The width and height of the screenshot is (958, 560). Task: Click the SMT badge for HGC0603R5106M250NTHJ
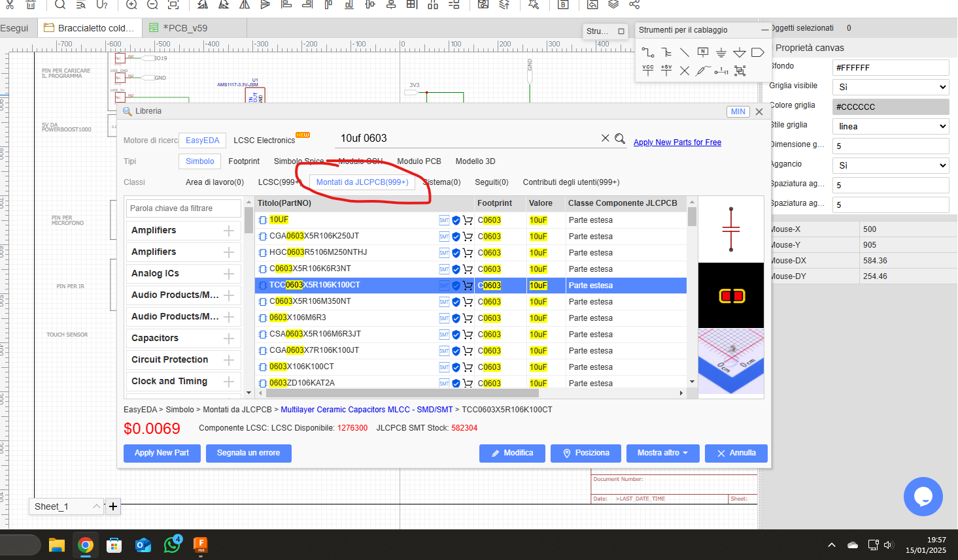tap(444, 253)
